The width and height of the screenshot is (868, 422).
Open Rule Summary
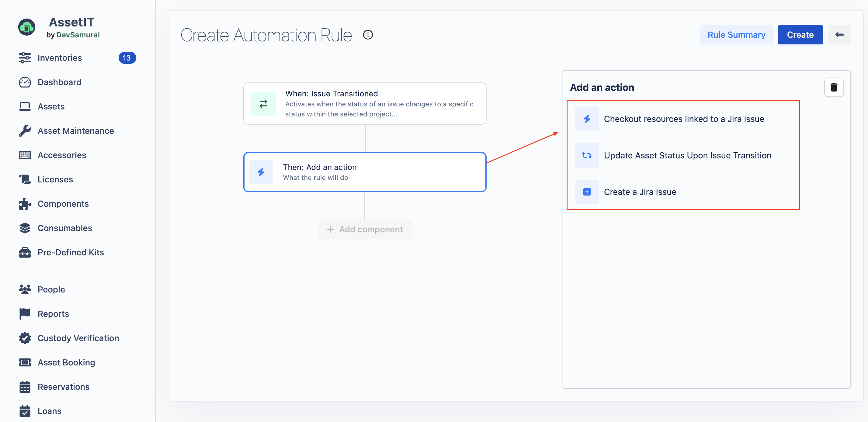tap(736, 35)
